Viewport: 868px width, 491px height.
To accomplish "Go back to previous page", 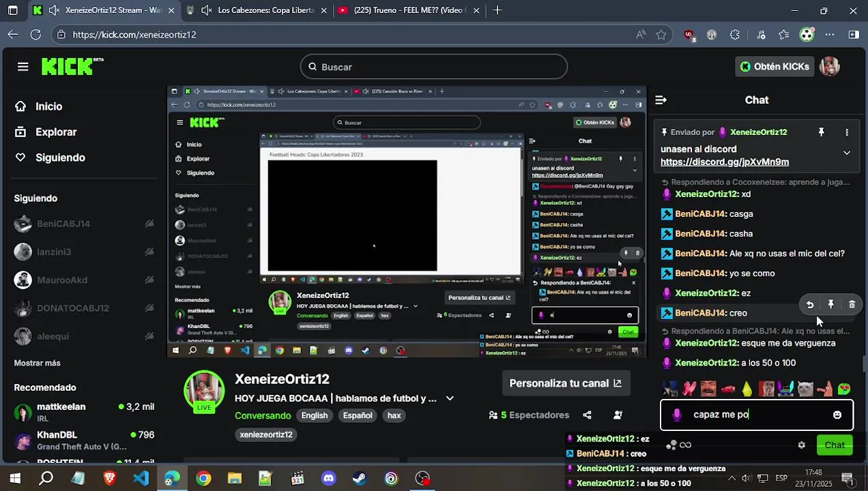I will 13,35.
